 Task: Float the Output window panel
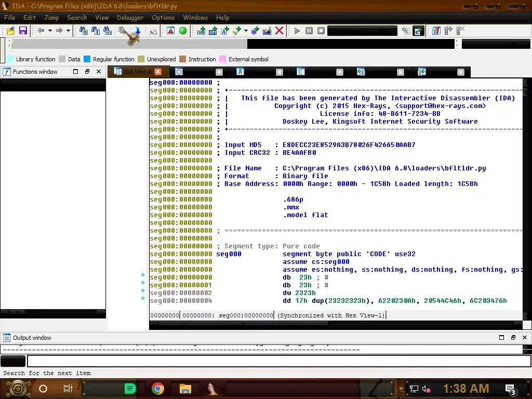click(x=513, y=338)
